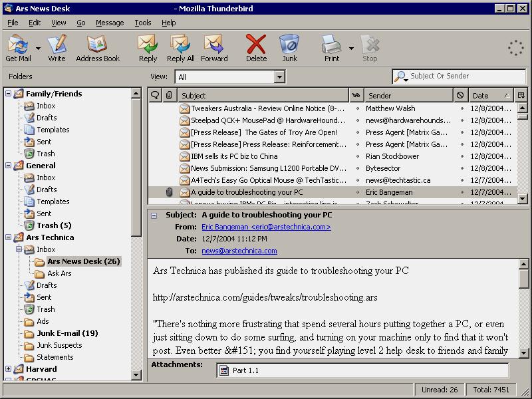The width and height of the screenshot is (532, 399).
Task: Click the search magnifier icon
Action: 401,76
